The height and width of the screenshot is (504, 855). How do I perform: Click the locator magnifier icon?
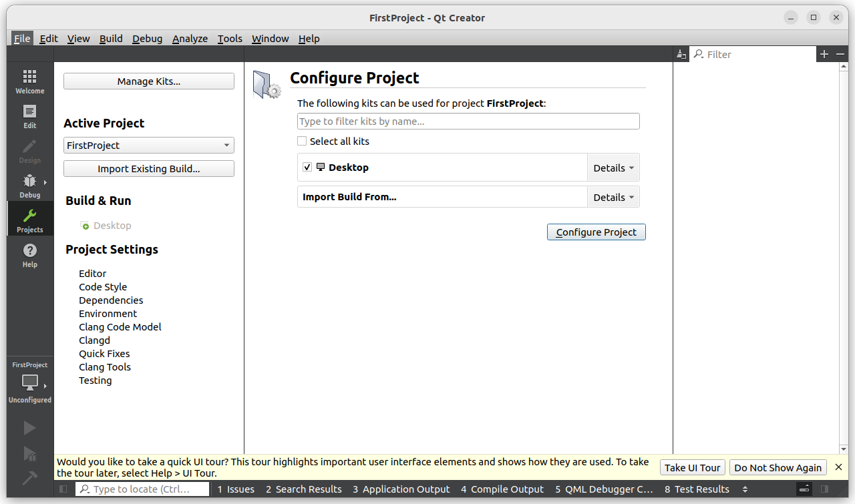pos(85,489)
